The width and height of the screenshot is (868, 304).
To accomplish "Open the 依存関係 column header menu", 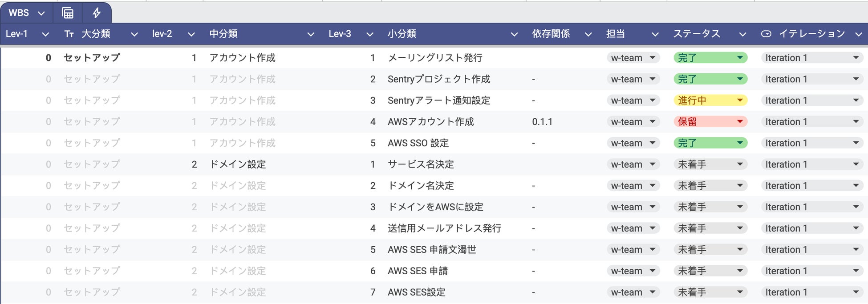I will point(588,34).
